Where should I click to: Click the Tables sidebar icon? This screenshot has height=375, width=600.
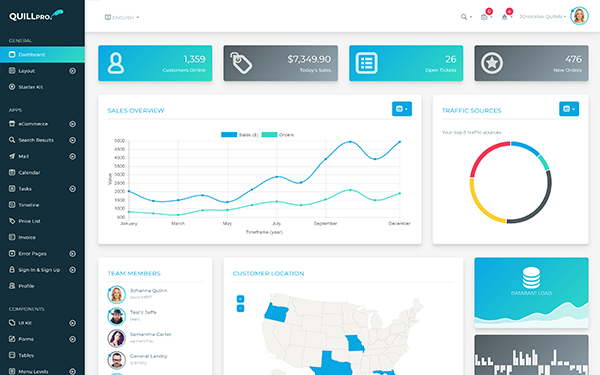[x=12, y=355]
